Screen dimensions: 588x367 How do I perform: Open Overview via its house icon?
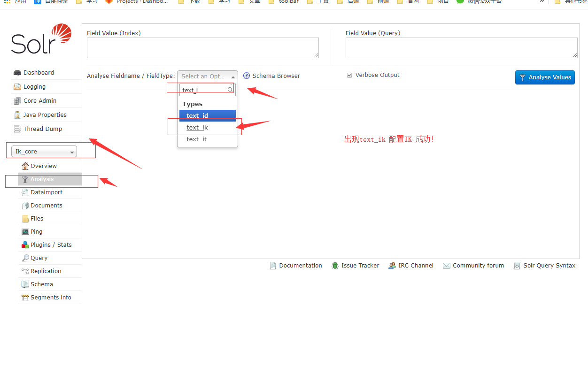pyautogui.click(x=25, y=166)
